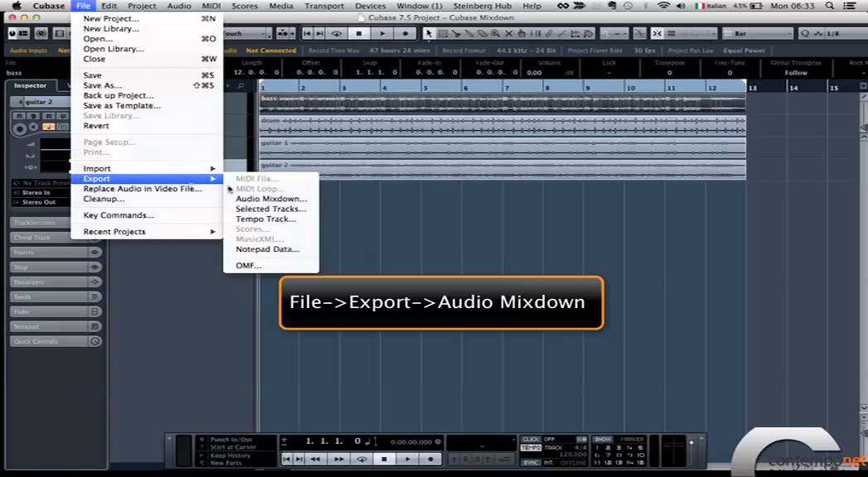Click the SHOW markers button
868x477 pixels.
coord(602,440)
